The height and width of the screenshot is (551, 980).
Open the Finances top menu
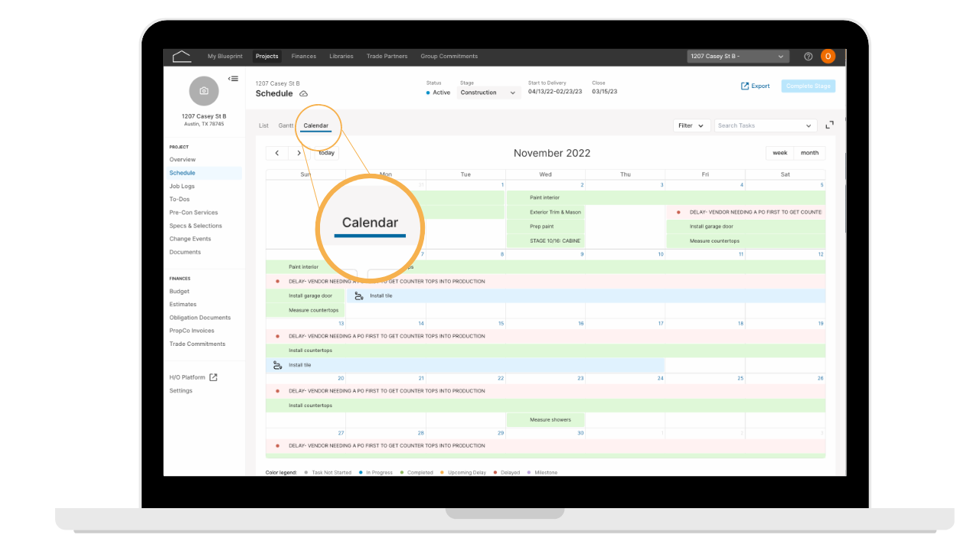(304, 57)
